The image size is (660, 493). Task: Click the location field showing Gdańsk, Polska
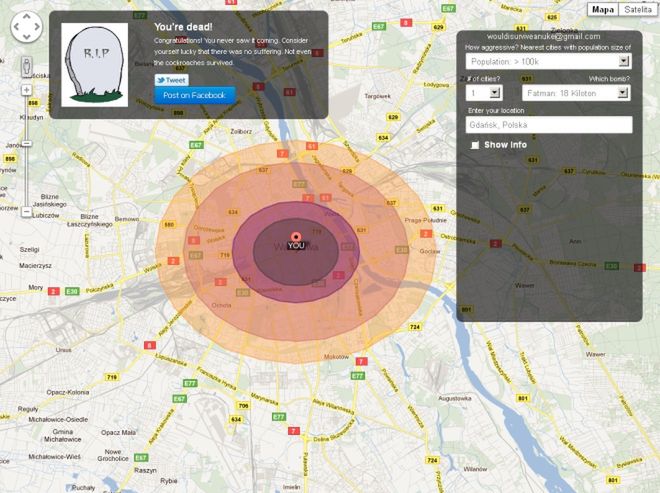coord(549,125)
